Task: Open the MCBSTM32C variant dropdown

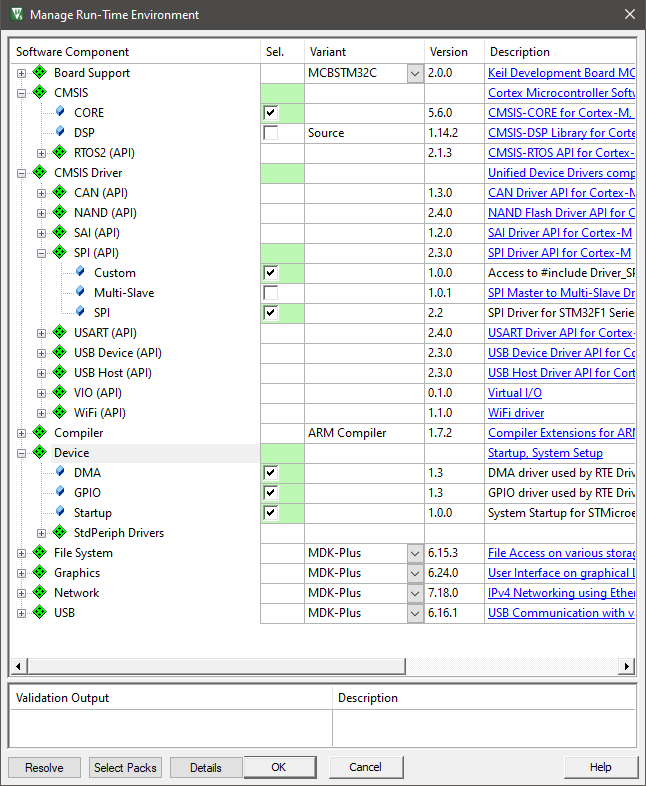Action: click(415, 73)
